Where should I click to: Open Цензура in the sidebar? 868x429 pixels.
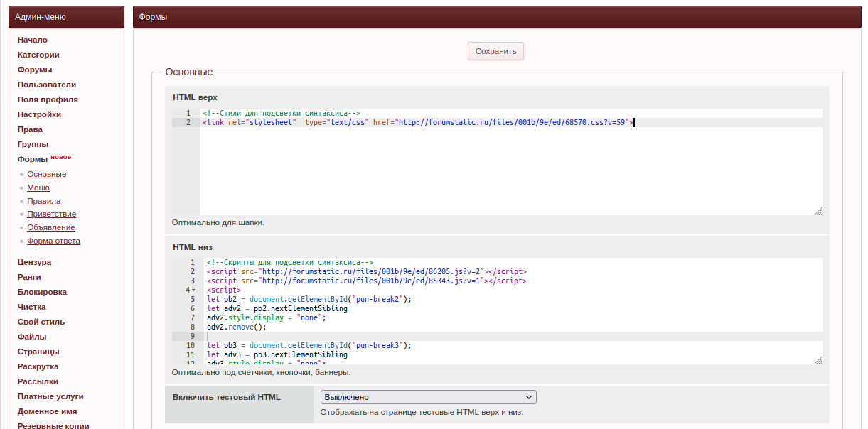[34, 262]
